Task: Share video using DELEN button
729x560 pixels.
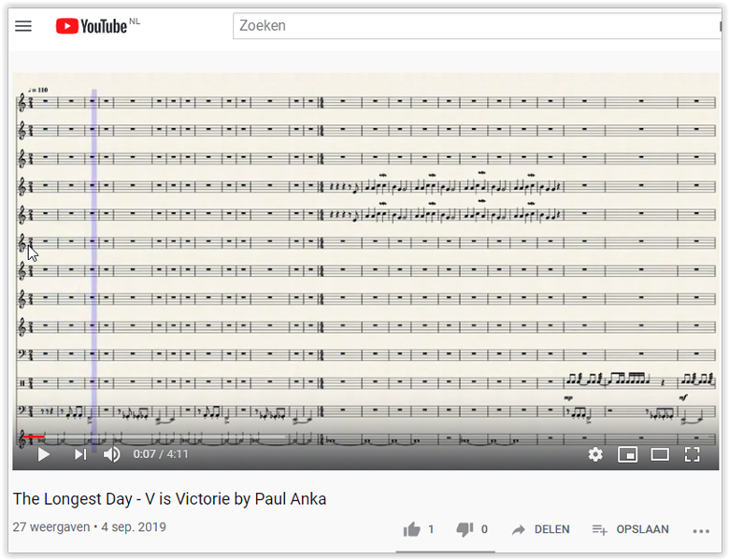Action: pos(541,529)
